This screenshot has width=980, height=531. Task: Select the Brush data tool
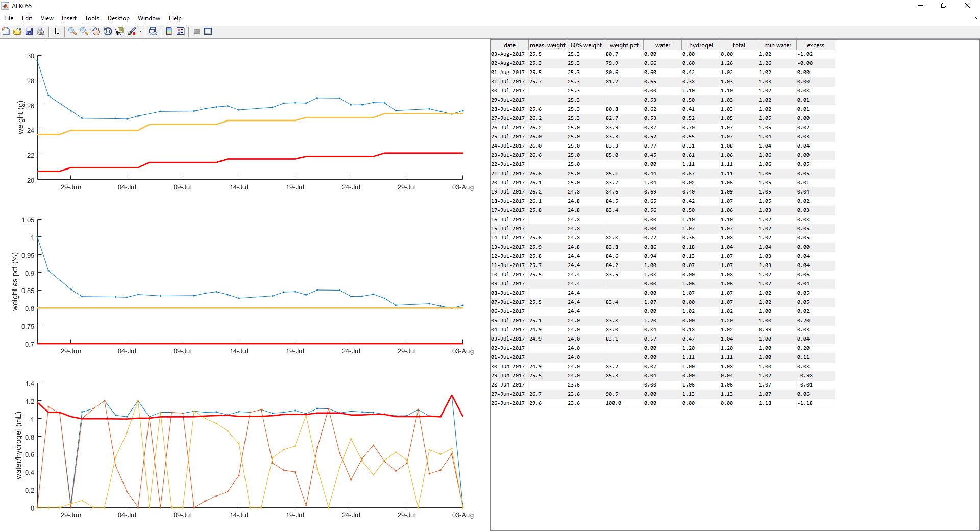click(x=131, y=31)
